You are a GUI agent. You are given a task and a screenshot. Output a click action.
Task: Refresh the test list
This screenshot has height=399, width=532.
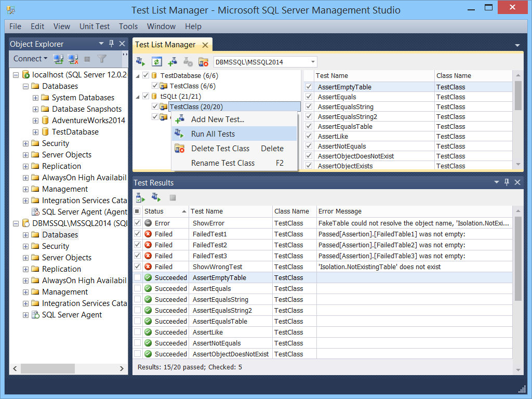tap(157, 61)
